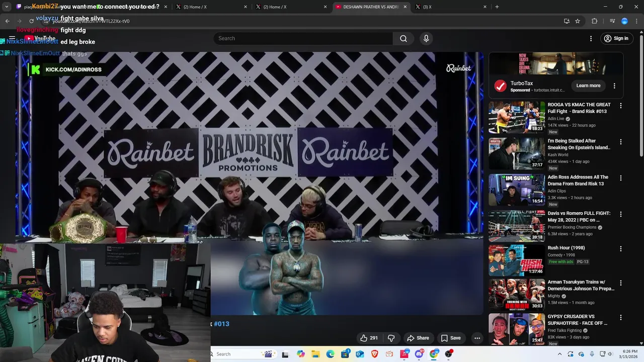
Task: Open options menu for Davis vs Romero video
Action: (x=621, y=214)
